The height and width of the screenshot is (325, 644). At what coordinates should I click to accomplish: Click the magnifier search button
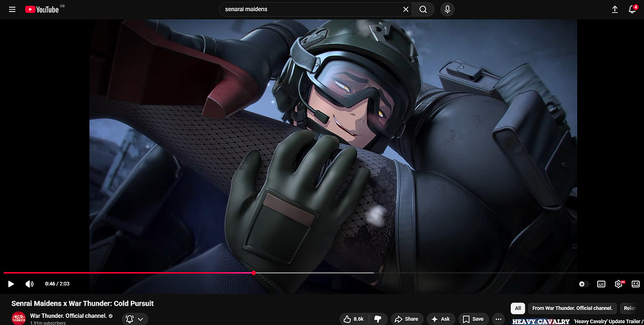423,10
